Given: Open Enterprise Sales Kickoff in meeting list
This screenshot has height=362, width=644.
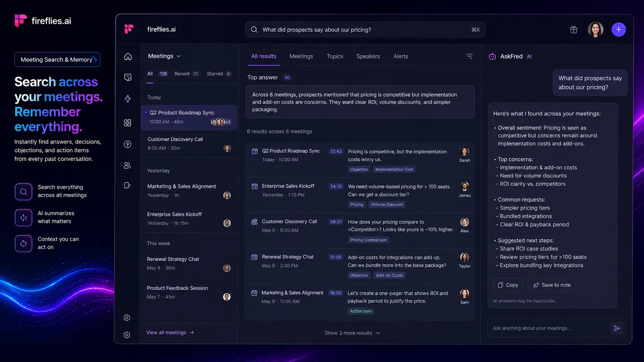Looking at the screenshot, I should 189,219.
